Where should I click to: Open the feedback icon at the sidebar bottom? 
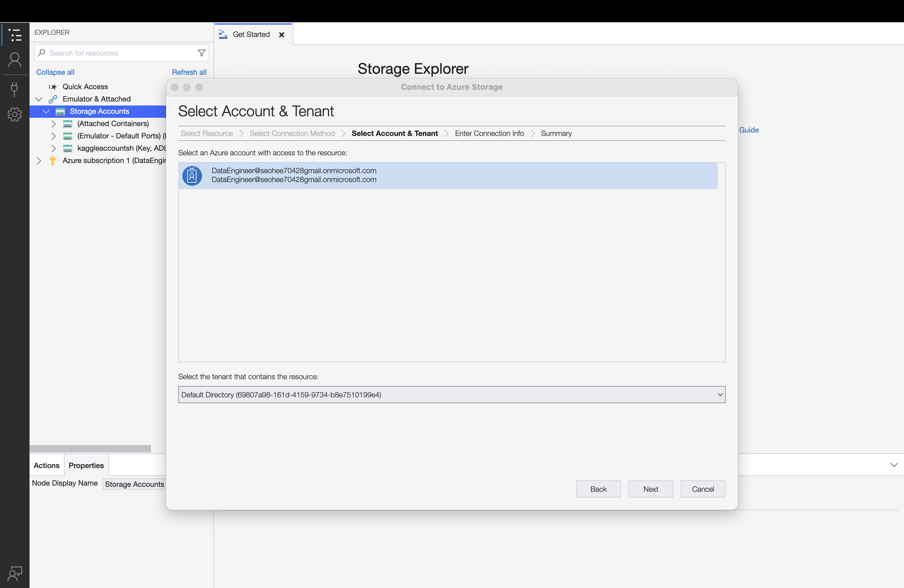click(15, 574)
